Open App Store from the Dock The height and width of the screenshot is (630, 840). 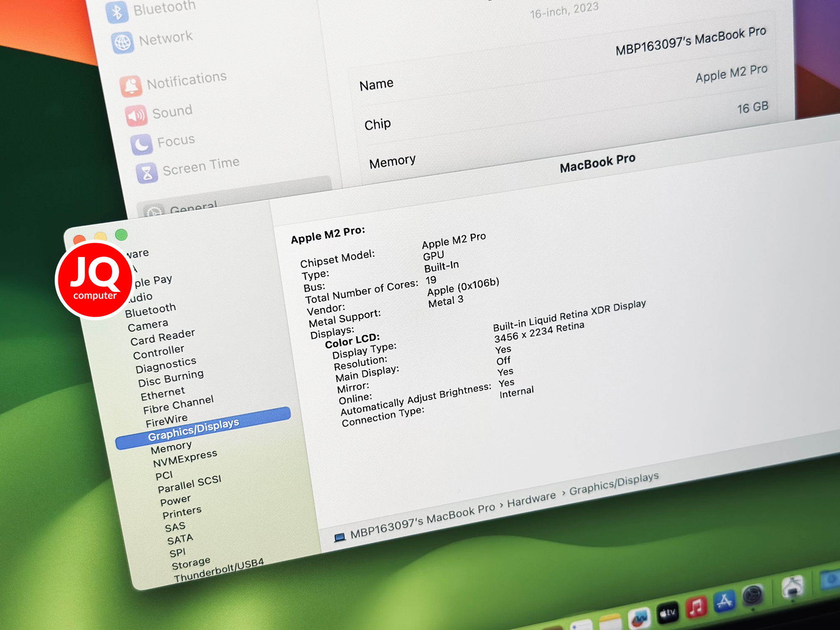[724, 601]
